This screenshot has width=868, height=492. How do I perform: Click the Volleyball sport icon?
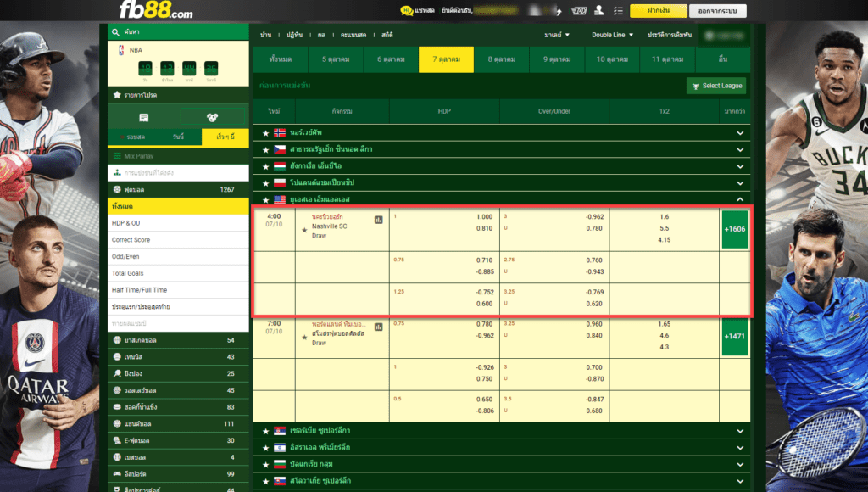point(117,390)
